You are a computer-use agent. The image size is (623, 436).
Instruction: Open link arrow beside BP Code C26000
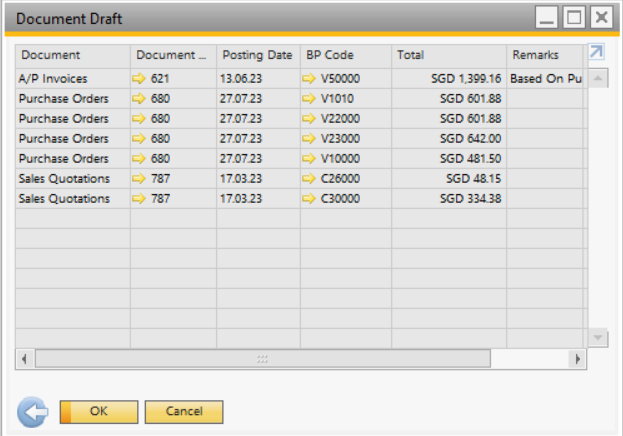[x=309, y=178]
